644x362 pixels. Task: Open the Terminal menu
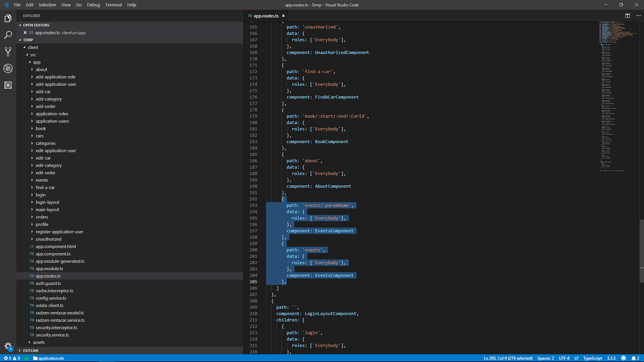pyautogui.click(x=113, y=5)
